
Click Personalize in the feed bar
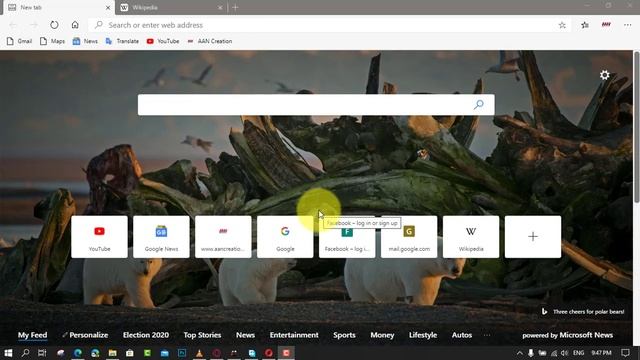click(85, 335)
